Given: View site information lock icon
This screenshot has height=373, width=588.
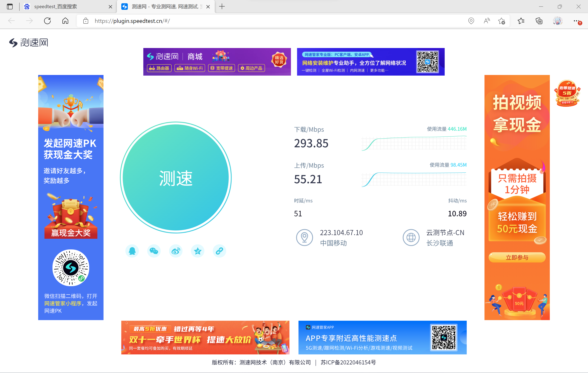Looking at the screenshot, I should tap(86, 21).
